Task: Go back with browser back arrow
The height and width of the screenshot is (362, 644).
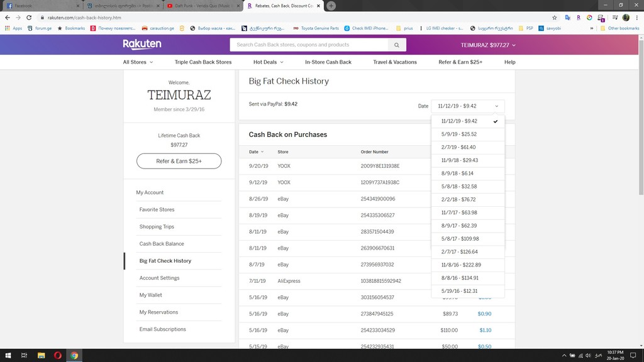Action: tap(8, 18)
